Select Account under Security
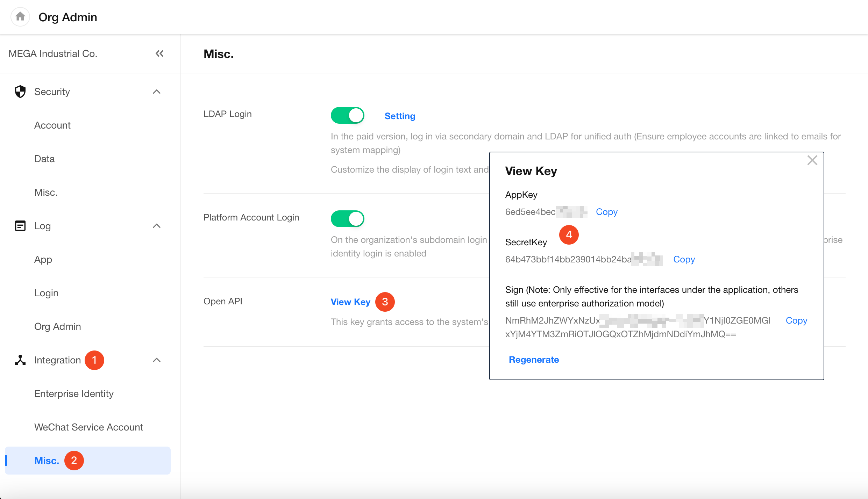Screen dimensions: 868x499 (x=52, y=125)
